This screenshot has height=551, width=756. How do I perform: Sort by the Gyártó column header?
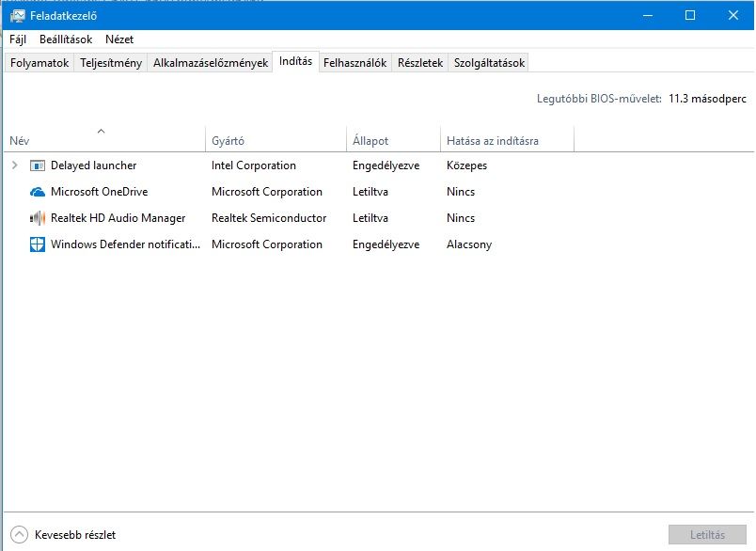276,139
